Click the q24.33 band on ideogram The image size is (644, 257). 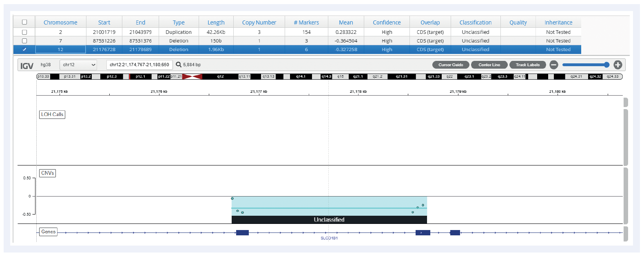[x=613, y=76]
